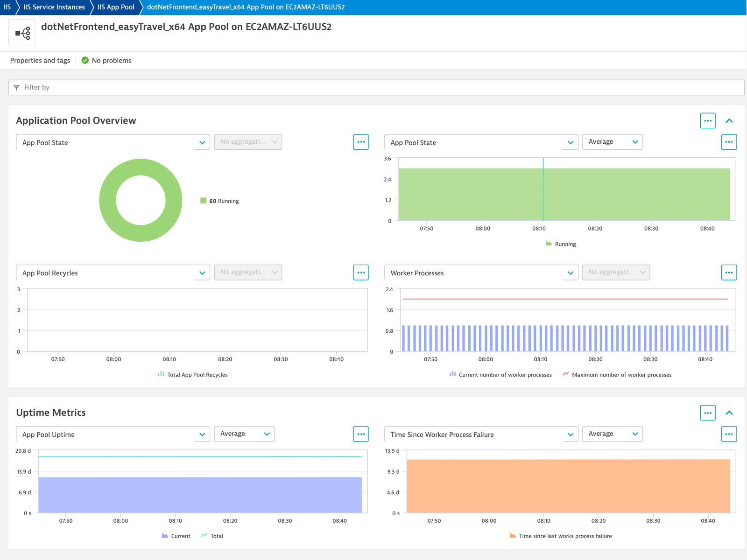
Task: Open more options for App Pool State area chart
Action: 729,142
